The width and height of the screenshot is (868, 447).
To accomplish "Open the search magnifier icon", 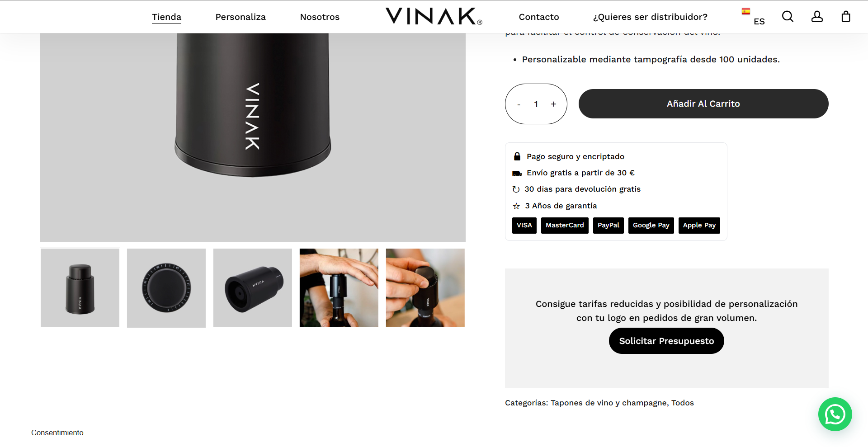I will point(788,17).
